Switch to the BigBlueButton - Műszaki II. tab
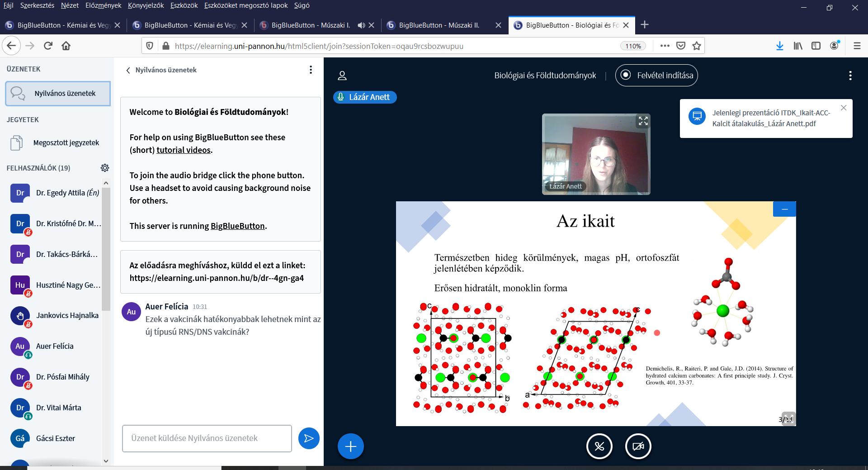This screenshot has height=470, width=868. click(x=439, y=25)
